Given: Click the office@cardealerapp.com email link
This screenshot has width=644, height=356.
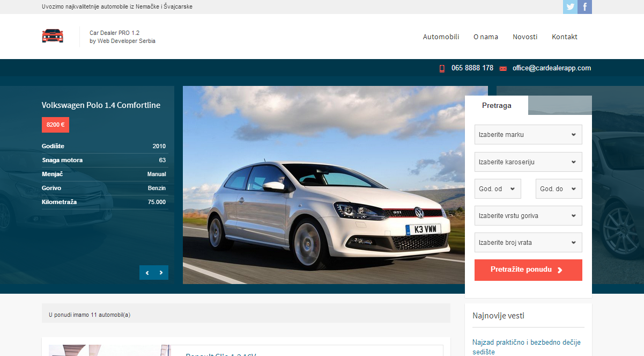Looking at the screenshot, I should [x=552, y=68].
